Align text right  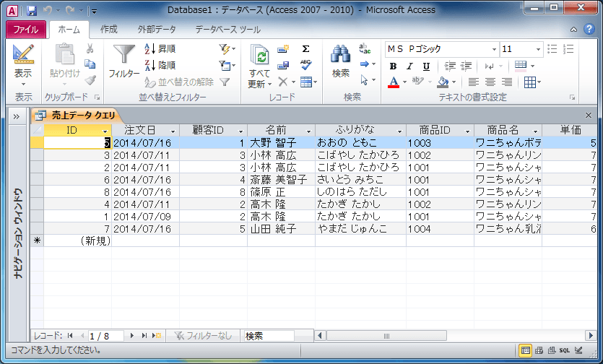pyautogui.click(x=507, y=82)
